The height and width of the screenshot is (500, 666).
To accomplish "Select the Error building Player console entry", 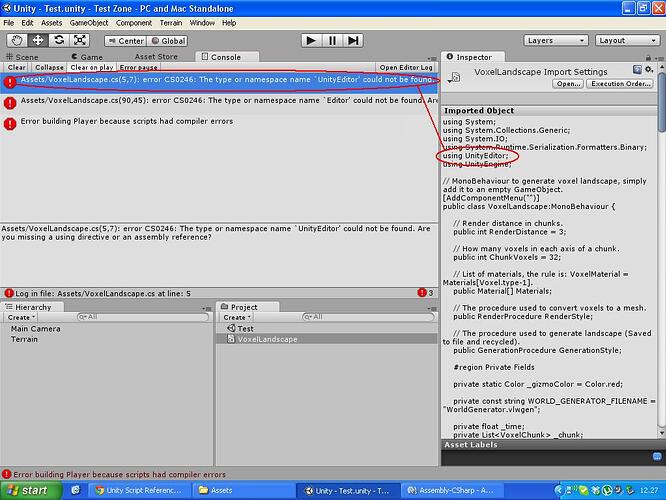I will tap(219, 123).
